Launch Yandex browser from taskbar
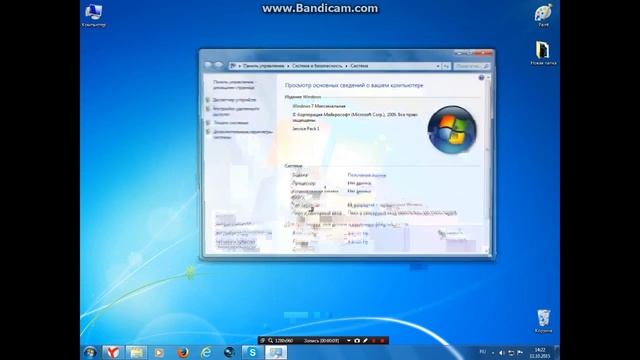The height and width of the screenshot is (360, 640). tap(113, 352)
